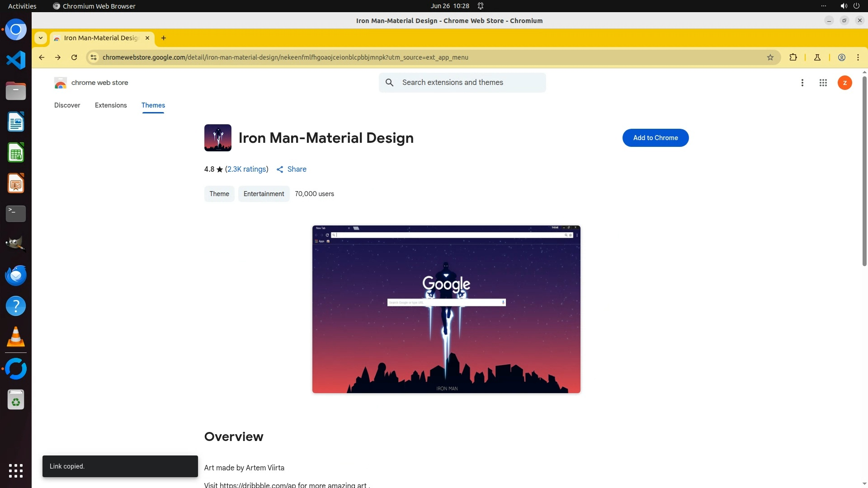
Task: Open Google apps grid icon
Action: pyautogui.click(x=823, y=83)
